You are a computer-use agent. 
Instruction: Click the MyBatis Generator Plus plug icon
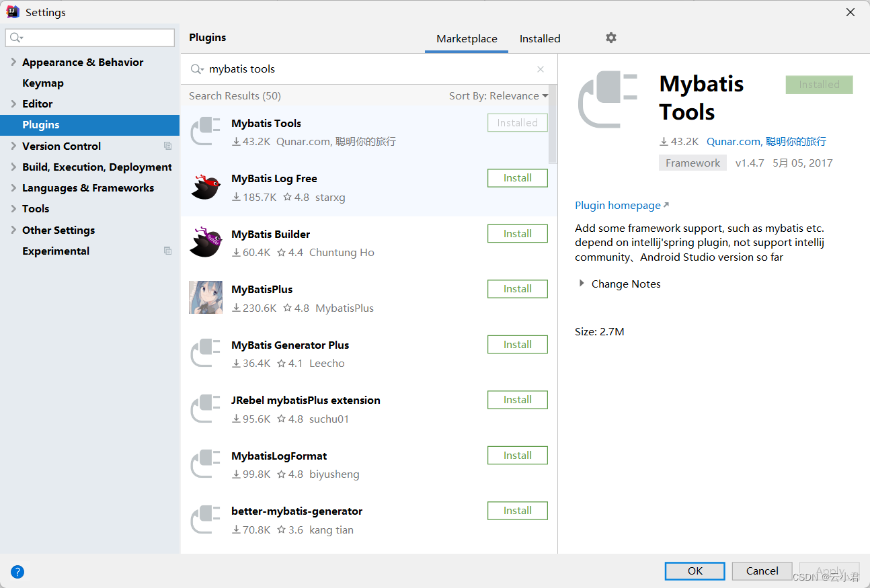pos(206,353)
